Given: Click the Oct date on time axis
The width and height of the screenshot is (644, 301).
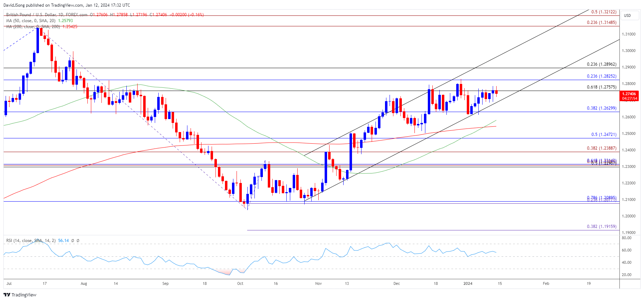Looking at the screenshot, I should (x=240, y=283).
